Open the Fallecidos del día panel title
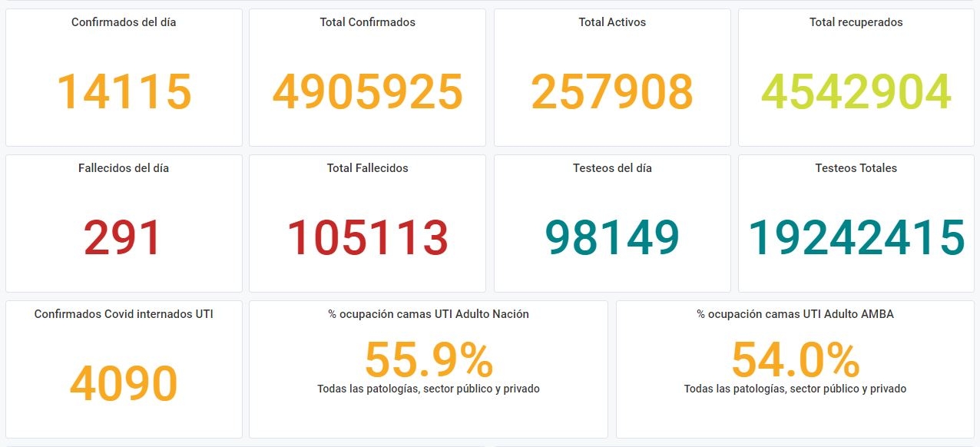 tap(124, 168)
